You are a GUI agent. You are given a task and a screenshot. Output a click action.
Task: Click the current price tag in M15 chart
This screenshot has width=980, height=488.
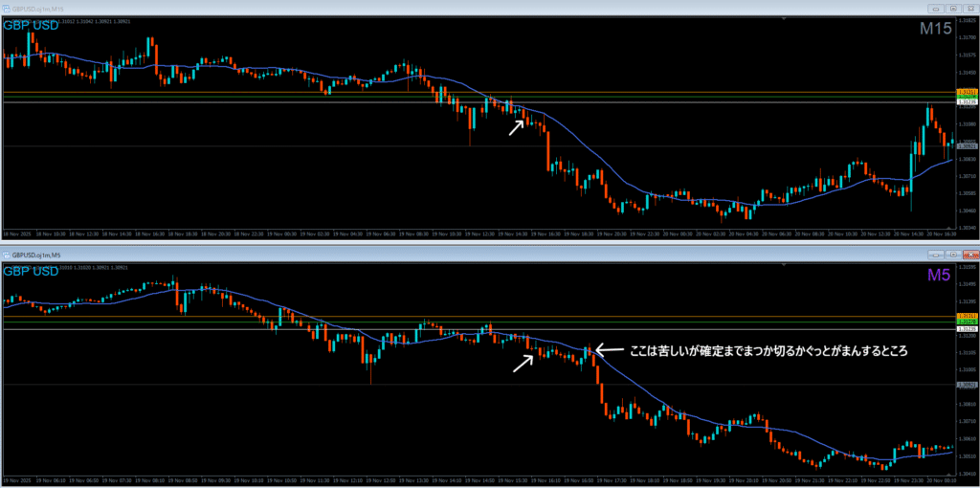click(x=967, y=146)
